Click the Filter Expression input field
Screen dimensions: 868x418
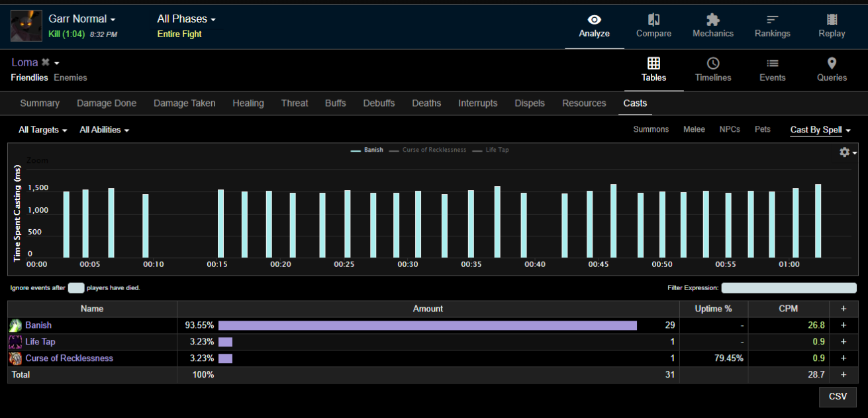(x=789, y=288)
